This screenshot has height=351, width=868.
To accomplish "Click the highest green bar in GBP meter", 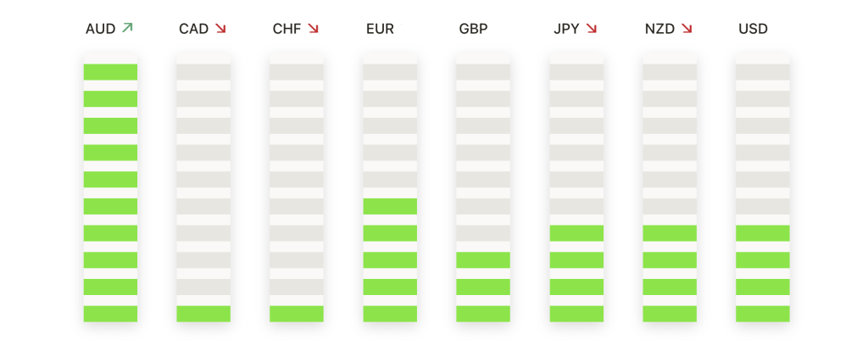I will tap(483, 260).
